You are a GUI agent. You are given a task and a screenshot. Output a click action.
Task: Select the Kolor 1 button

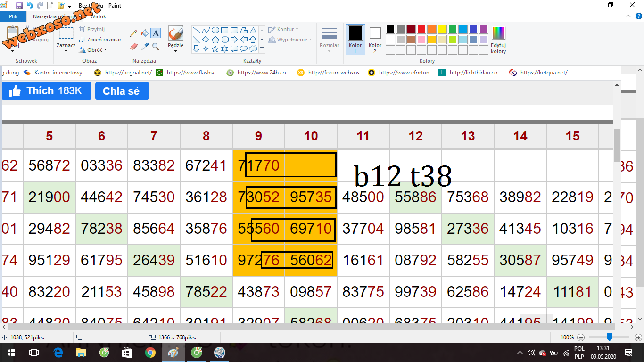355,40
